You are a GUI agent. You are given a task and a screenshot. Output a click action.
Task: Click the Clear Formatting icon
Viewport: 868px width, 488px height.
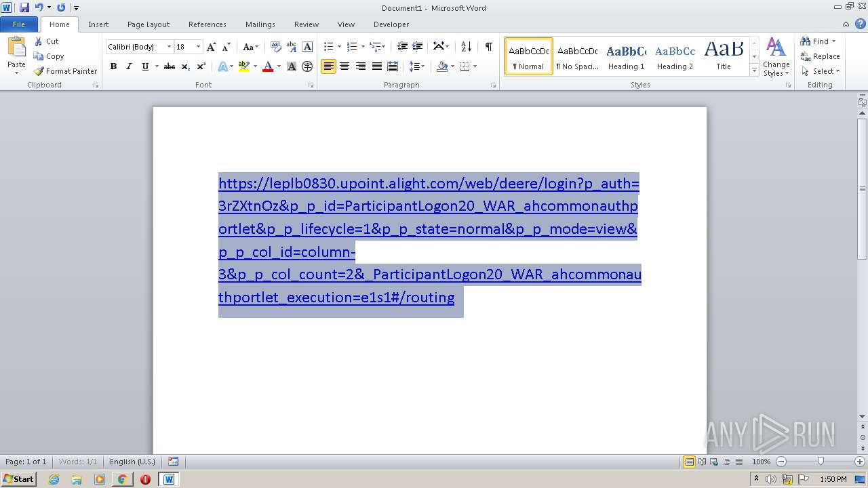click(275, 47)
